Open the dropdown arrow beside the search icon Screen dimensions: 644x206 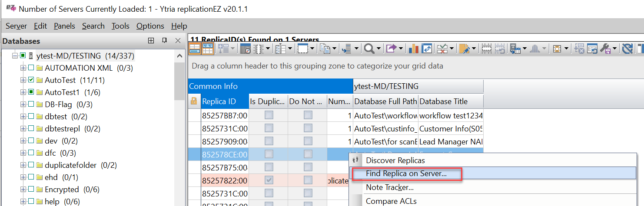[379, 49]
